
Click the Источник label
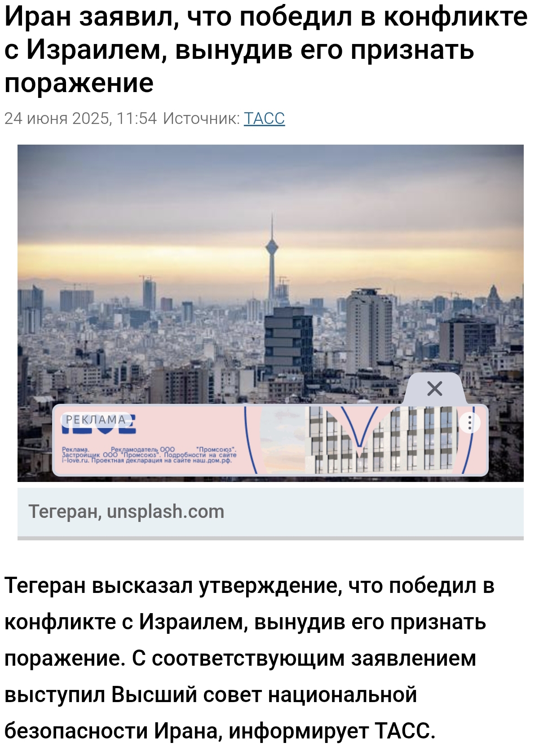(201, 119)
